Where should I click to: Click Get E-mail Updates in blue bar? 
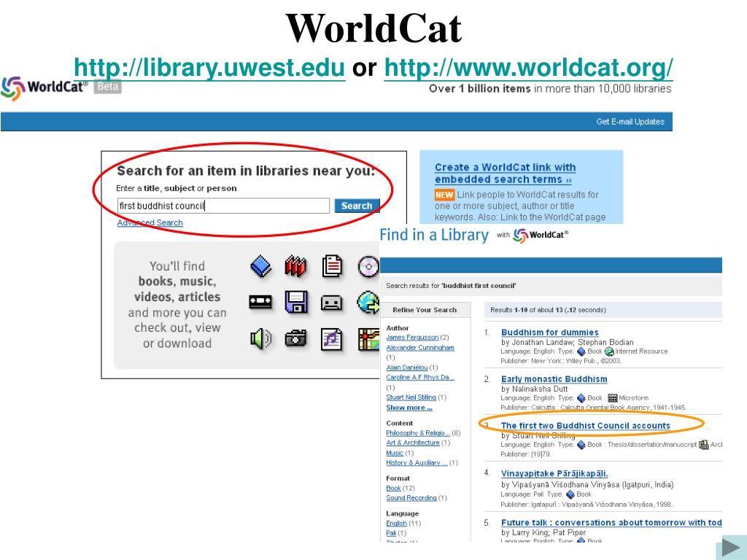630,122
